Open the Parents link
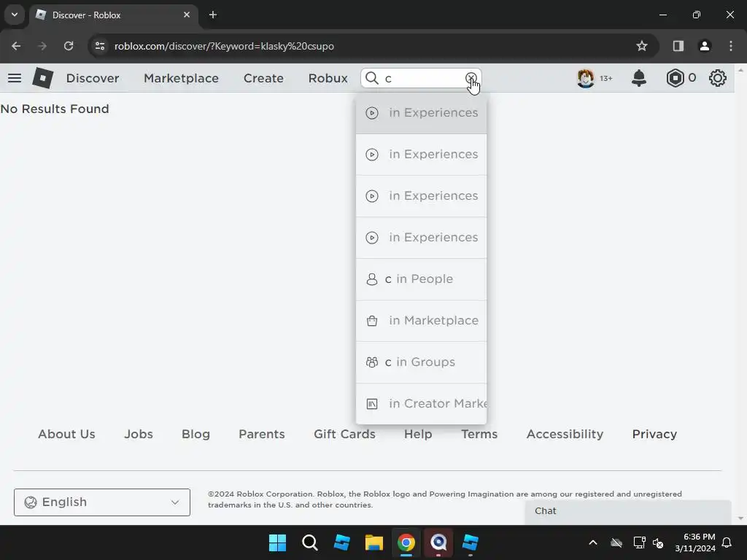 click(262, 435)
